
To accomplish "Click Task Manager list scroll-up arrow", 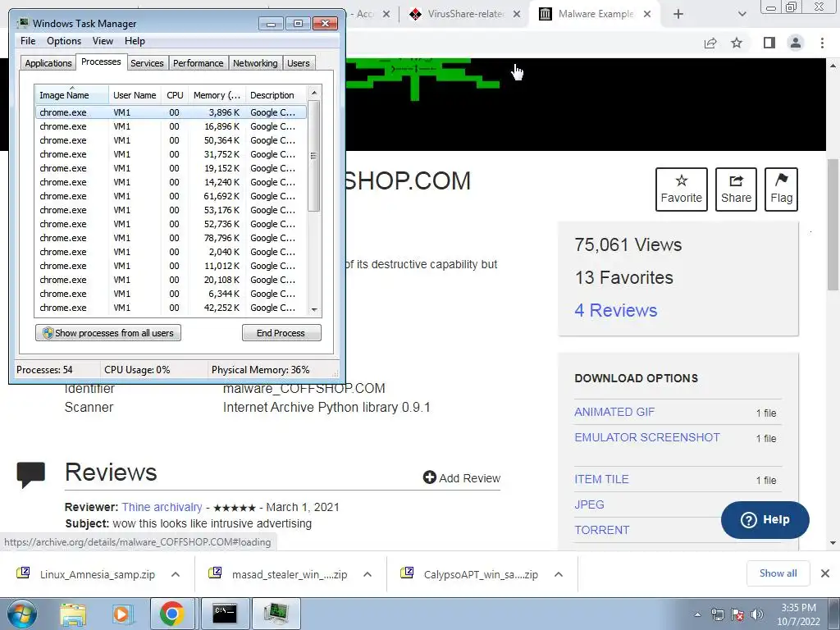I will pos(314,93).
